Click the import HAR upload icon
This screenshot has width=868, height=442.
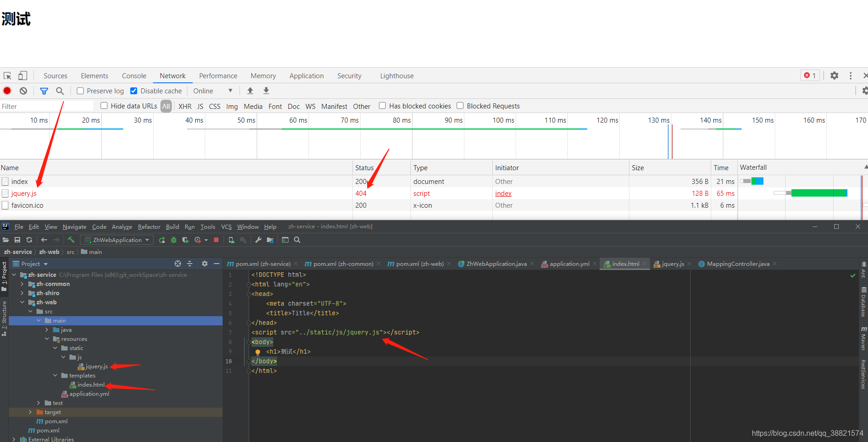click(250, 91)
